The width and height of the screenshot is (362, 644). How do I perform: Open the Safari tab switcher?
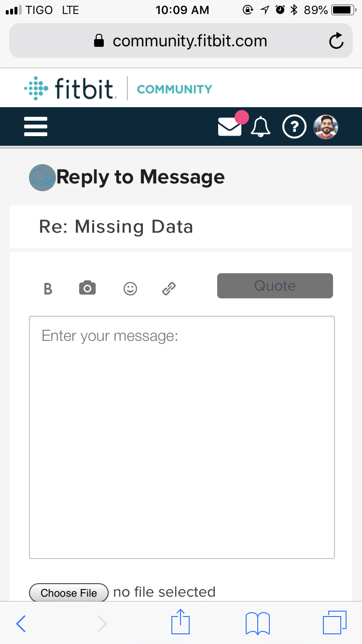[x=335, y=623]
